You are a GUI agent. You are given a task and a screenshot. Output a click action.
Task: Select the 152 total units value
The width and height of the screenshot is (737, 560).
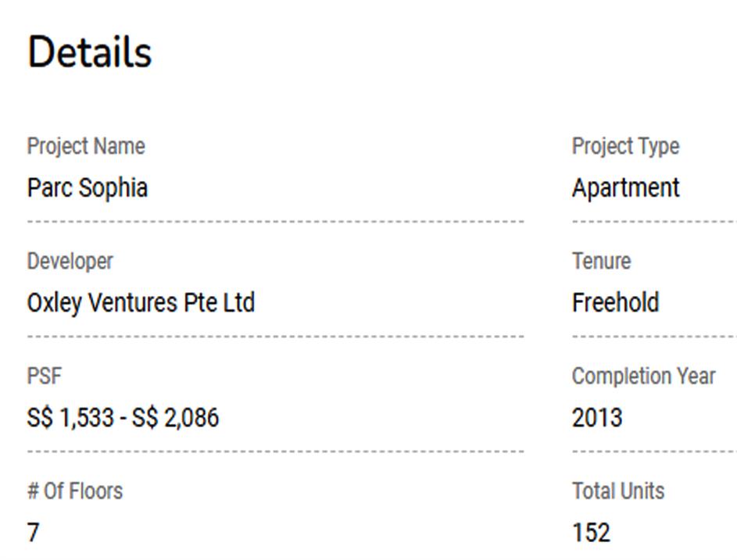point(591,533)
